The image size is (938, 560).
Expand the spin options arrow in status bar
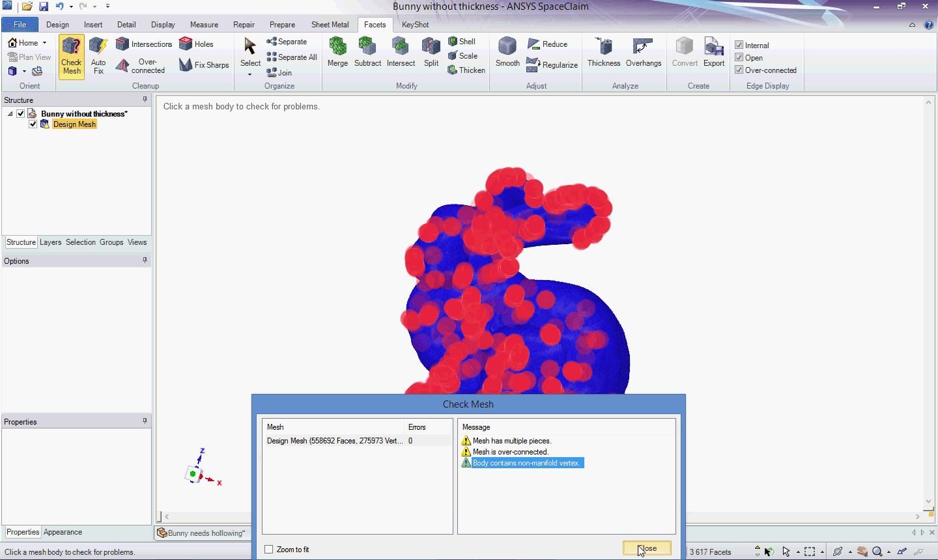click(849, 552)
